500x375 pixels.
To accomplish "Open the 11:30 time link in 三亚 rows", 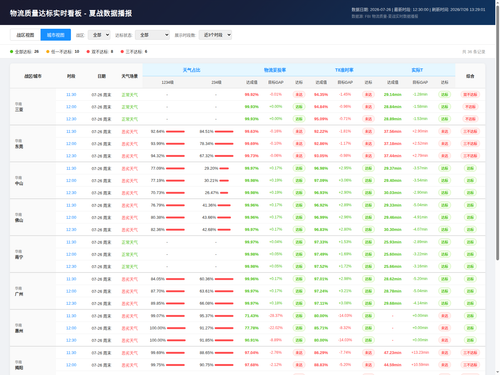I will (x=71, y=95).
